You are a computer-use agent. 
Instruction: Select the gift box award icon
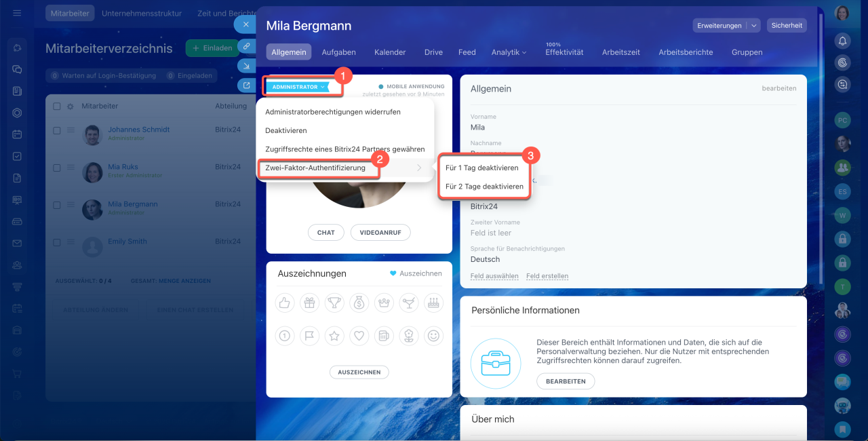(309, 303)
